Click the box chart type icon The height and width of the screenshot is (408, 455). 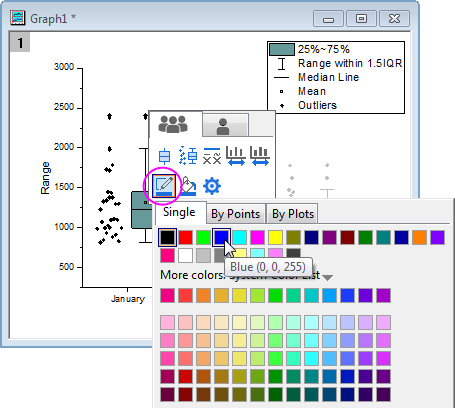[x=164, y=156]
